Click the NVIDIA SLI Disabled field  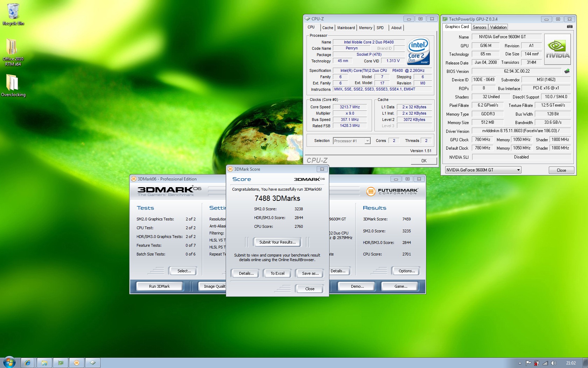(521, 157)
